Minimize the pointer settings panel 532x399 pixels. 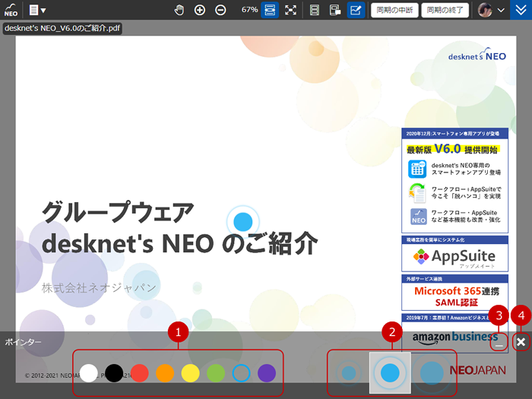click(499, 343)
